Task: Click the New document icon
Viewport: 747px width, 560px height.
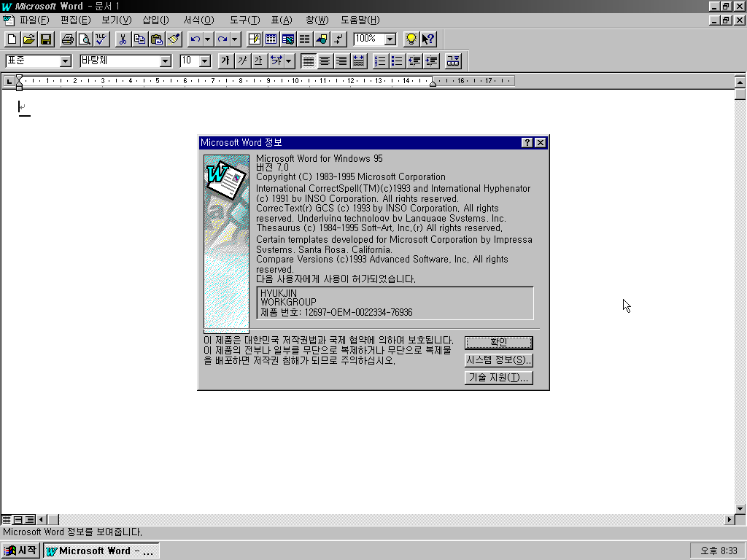Action: (x=12, y=39)
